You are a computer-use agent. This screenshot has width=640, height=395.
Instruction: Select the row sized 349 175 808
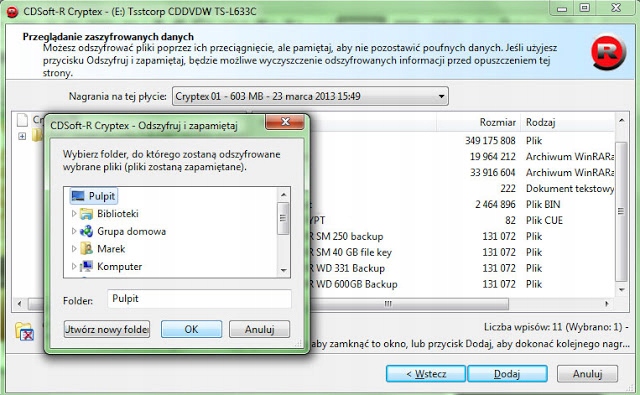461,141
